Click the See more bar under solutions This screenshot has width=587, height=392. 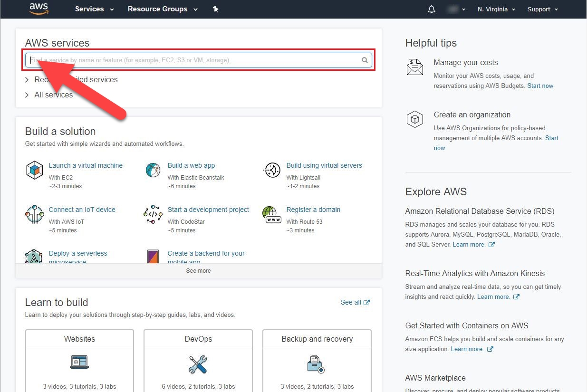(x=198, y=271)
